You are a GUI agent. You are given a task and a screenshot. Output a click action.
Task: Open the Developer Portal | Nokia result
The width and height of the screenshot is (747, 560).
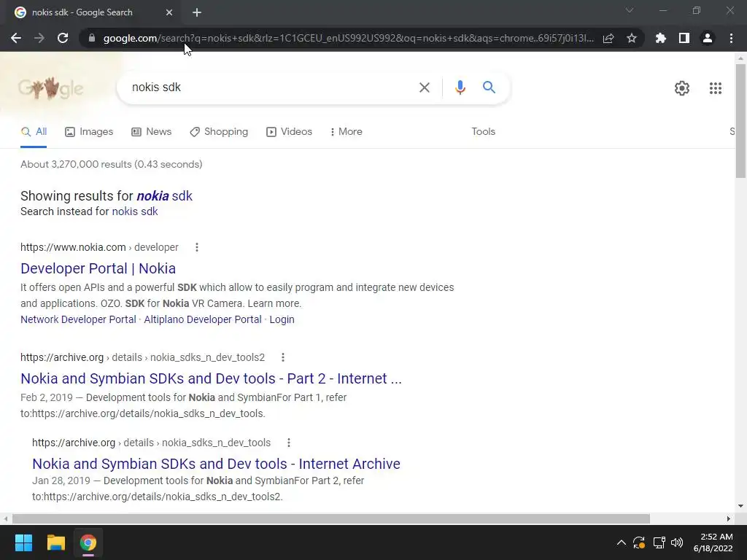click(x=98, y=268)
